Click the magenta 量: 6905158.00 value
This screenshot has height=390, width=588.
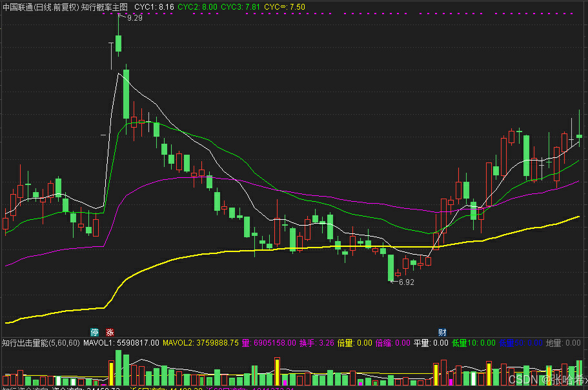pyautogui.click(x=269, y=343)
